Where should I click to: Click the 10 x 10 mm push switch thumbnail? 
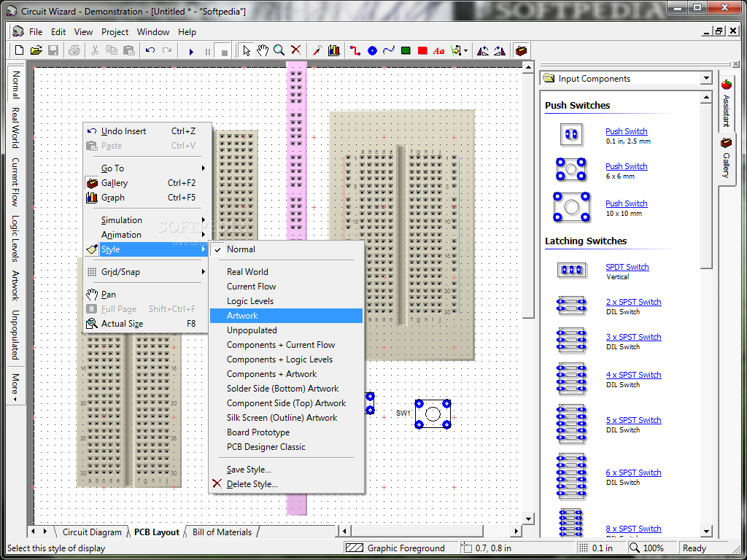point(571,206)
